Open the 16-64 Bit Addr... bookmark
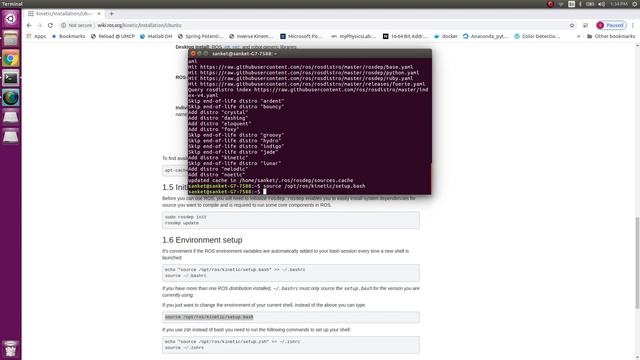Viewport: 640px width, 360px height. click(x=405, y=36)
